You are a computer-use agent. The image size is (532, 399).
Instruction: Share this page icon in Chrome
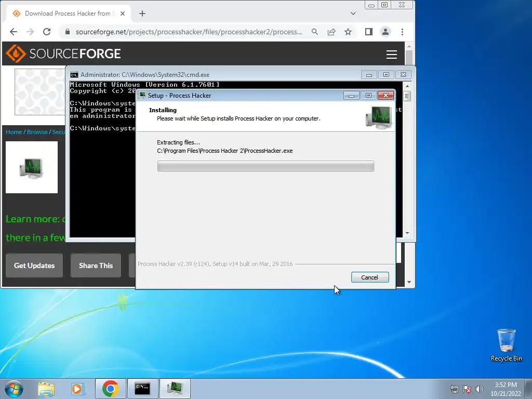(x=331, y=32)
